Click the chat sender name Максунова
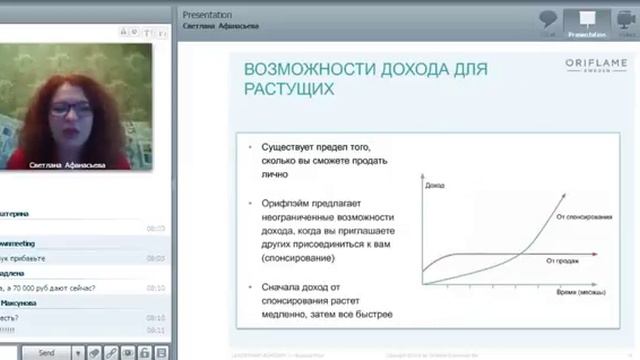 tap(18, 303)
